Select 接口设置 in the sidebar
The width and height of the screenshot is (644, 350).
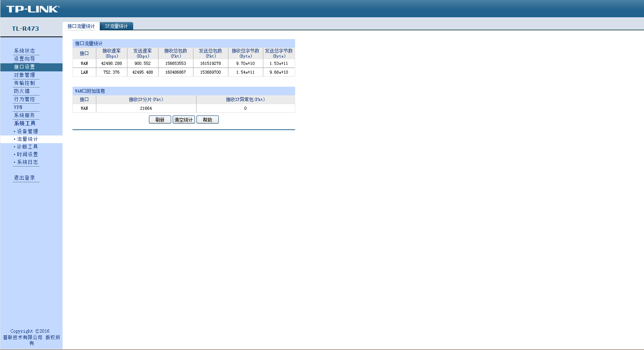coord(25,67)
